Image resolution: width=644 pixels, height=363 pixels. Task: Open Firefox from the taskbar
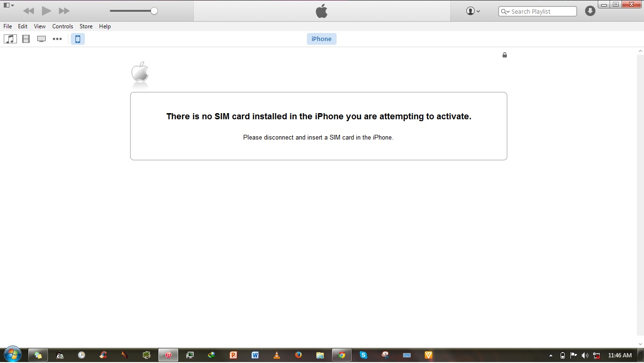tap(298, 355)
